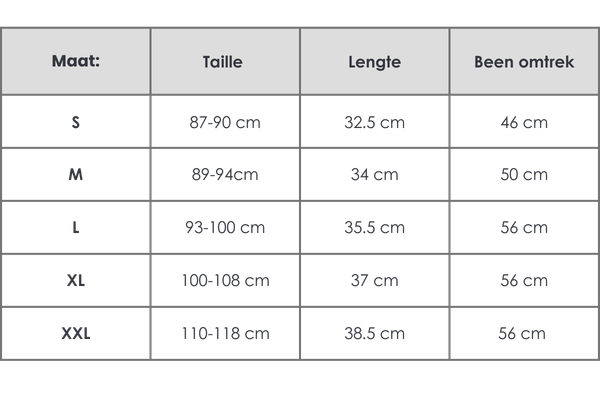Select the 87-90 cm waist cell
Image resolution: width=600 pixels, height=400 pixels.
point(225,122)
